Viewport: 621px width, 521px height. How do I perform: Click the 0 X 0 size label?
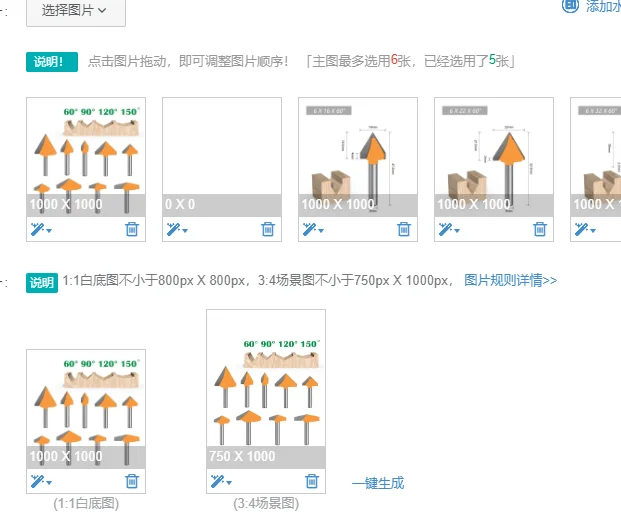180,204
